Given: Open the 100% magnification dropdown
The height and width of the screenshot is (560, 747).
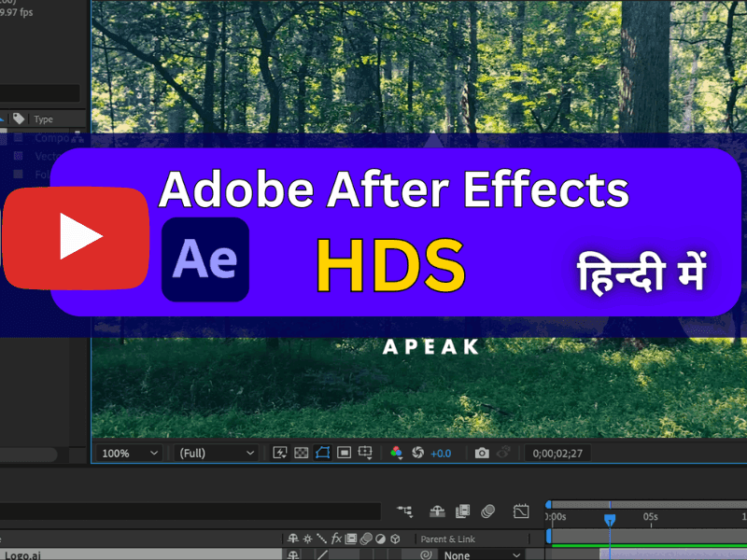Looking at the screenshot, I should click(x=130, y=453).
